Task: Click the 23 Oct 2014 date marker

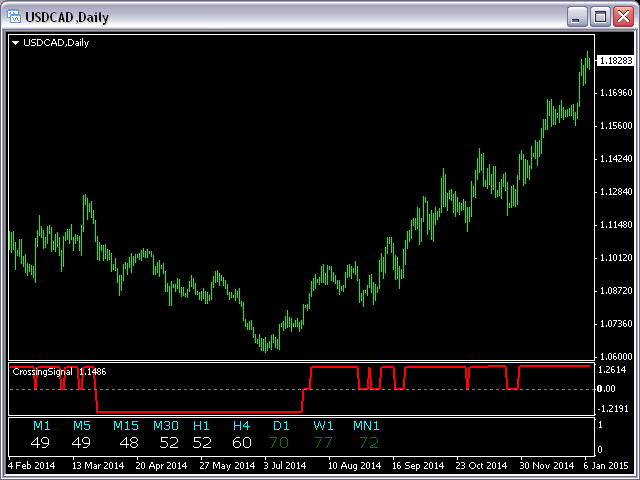Action: pyautogui.click(x=481, y=466)
